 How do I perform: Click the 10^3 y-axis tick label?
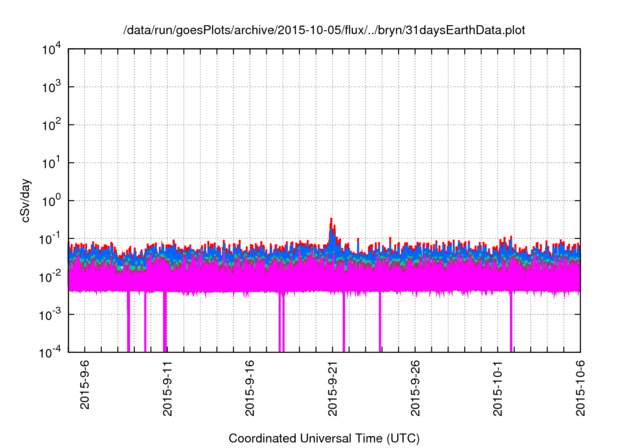pyautogui.click(x=52, y=87)
